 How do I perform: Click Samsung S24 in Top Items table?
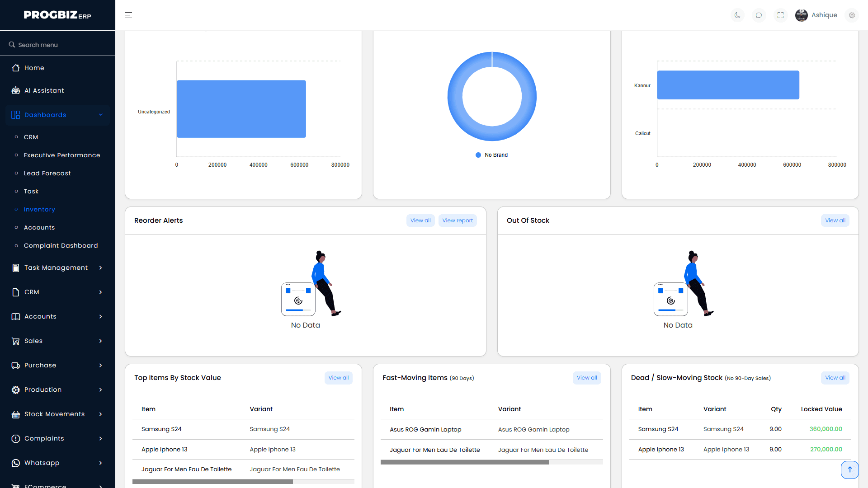pos(161,429)
